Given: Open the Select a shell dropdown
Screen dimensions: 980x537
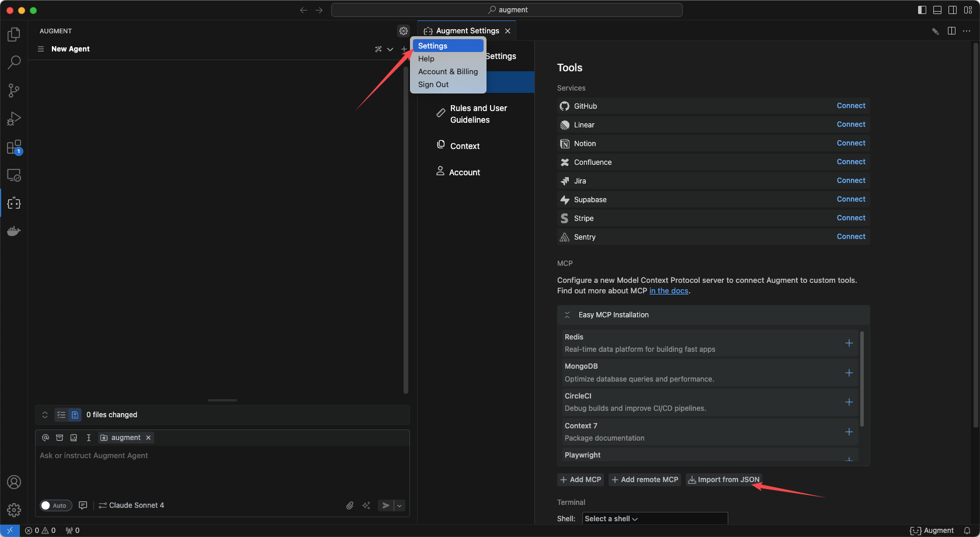Looking at the screenshot, I should click(x=655, y=518).
